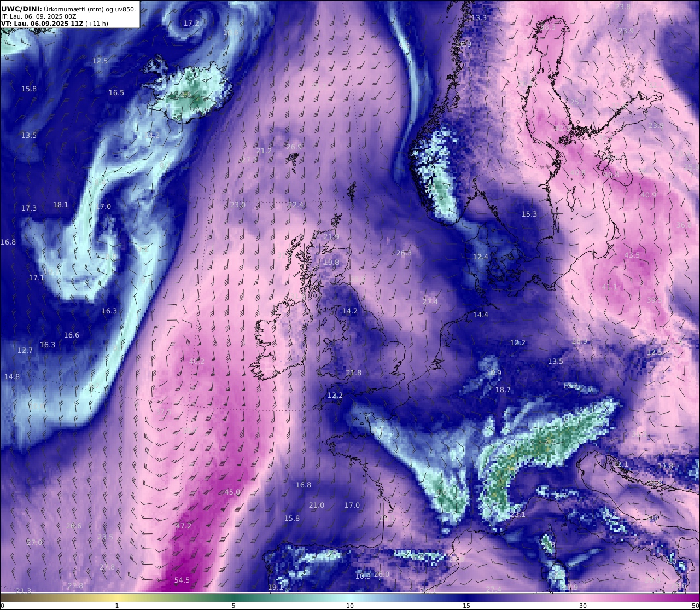The height and width of the screenshot is (610, 700).
Task: Click the '17.2' value north of Iceland
Action: (191, 24)
